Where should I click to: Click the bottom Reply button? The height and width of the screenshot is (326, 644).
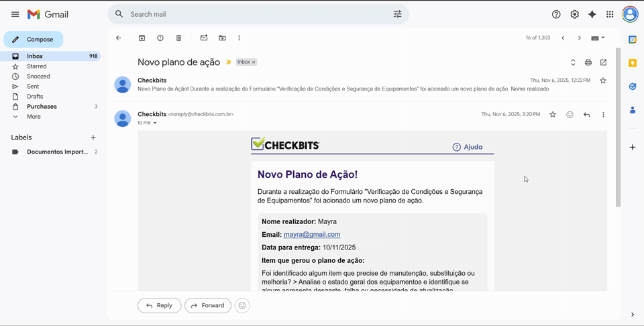(160, 305)
